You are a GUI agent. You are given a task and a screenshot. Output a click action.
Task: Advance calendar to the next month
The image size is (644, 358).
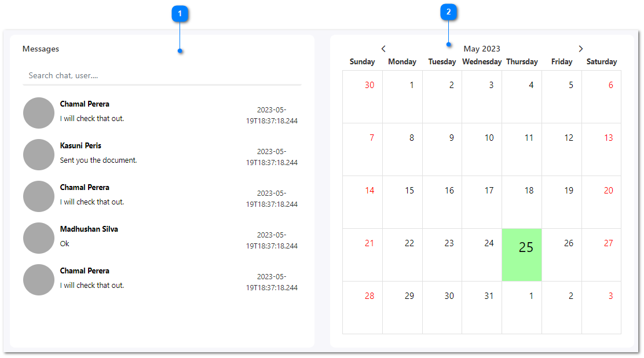pos(580,49)
